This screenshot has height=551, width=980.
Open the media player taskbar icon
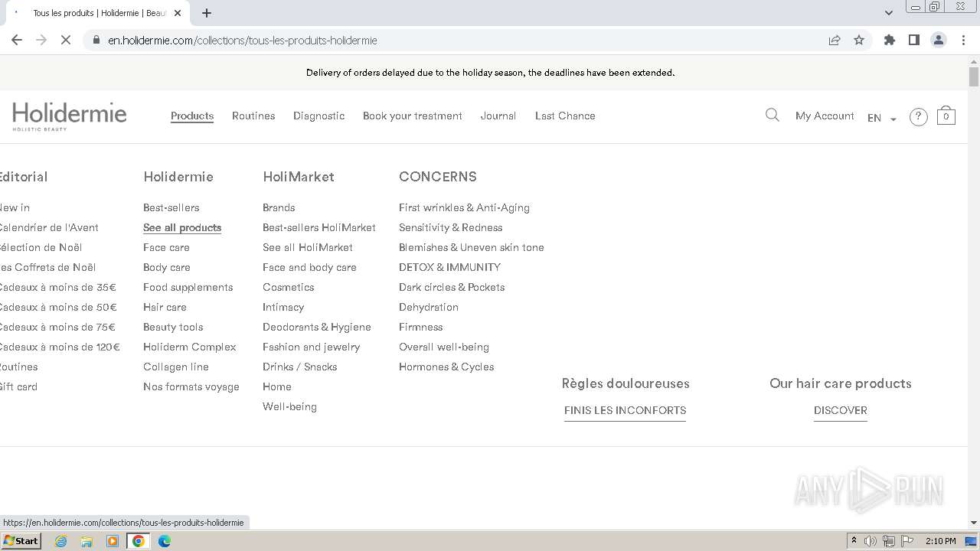coord(113,541)
